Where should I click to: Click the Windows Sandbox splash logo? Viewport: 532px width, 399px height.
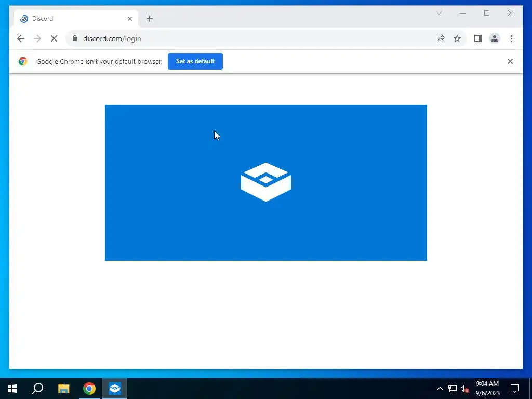click(266, 182)
